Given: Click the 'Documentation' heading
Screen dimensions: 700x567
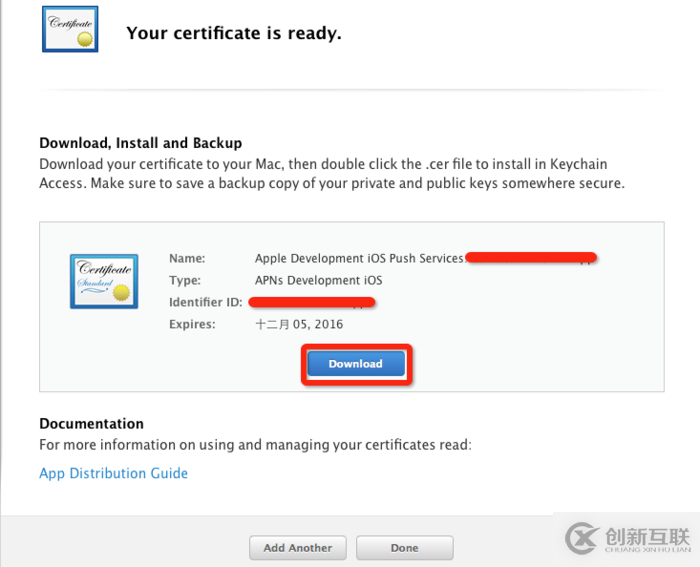Looking at the screenshot, I should click(x=92, y=424).
